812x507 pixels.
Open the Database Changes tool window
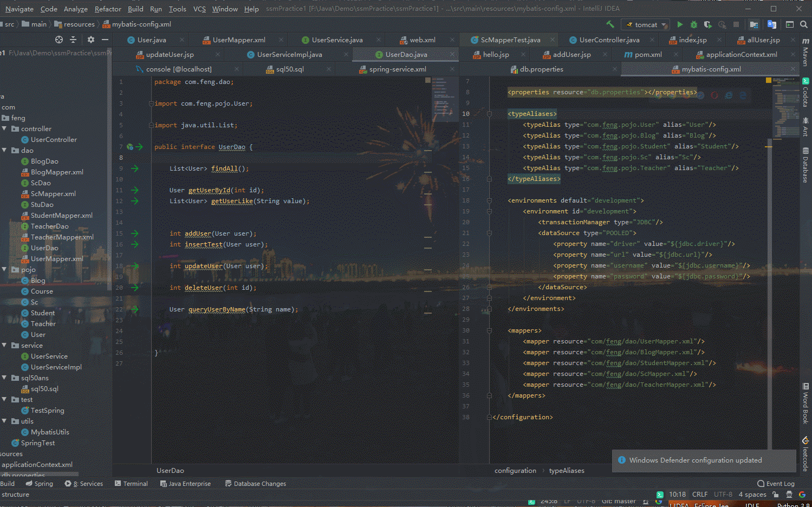255,483
